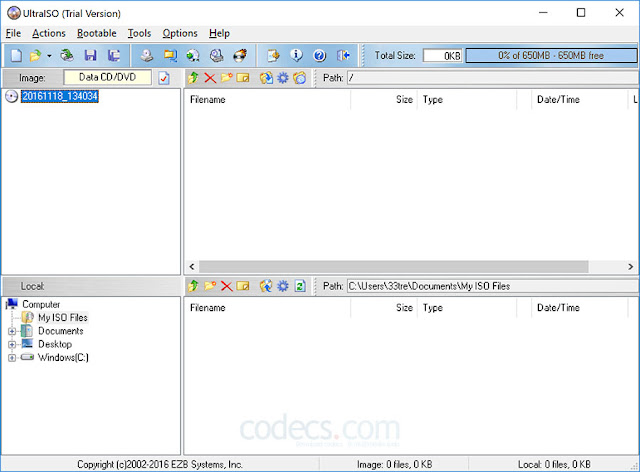Click the Register/order icon in toolbar
Image resolution: width=640 pixels, height=472 pixels.
point(273,55)
